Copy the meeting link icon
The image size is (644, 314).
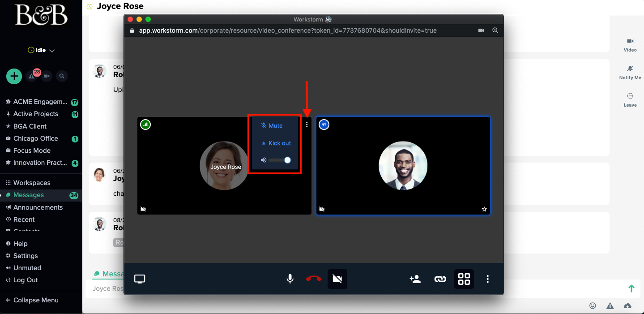440,279
